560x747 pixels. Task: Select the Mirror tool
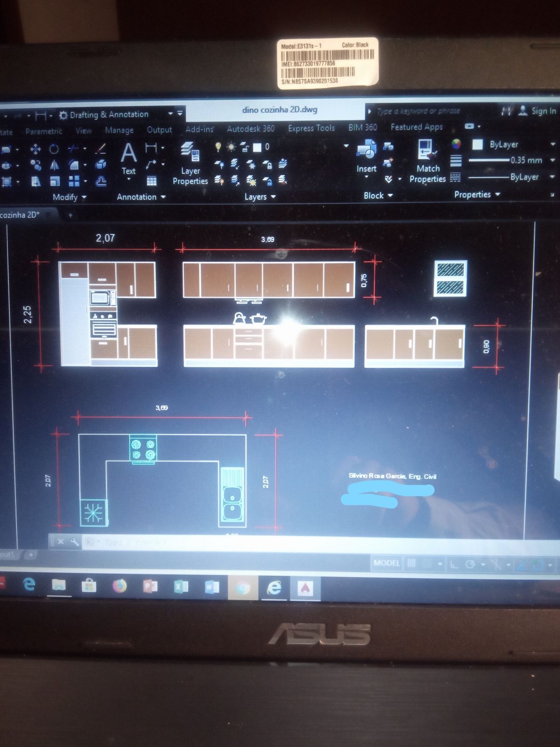point(54,165)
